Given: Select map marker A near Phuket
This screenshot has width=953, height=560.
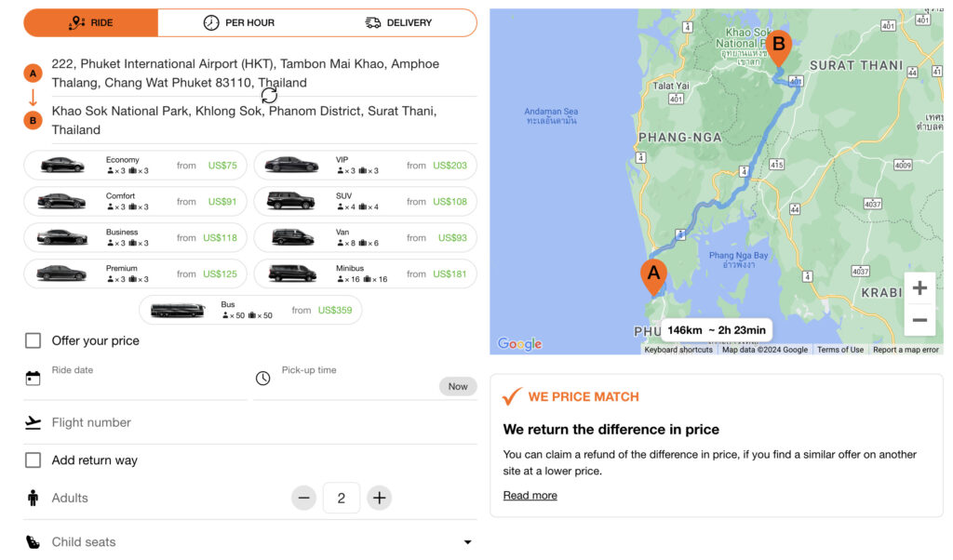Looking at the screenshot, I should coord(653,274).
